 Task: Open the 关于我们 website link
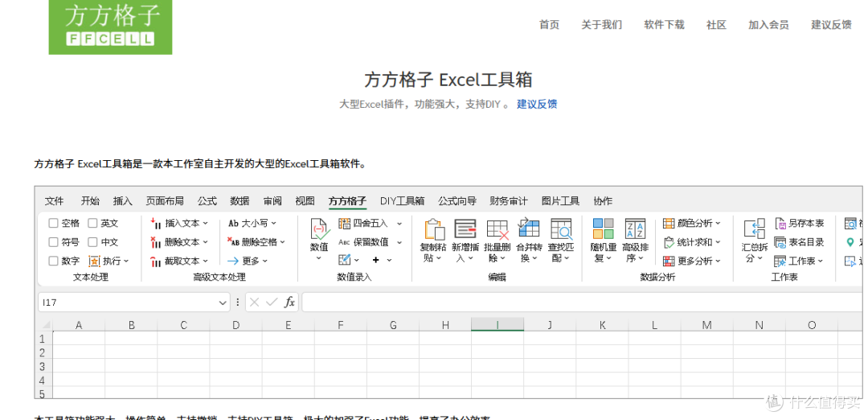click(602, 25)
